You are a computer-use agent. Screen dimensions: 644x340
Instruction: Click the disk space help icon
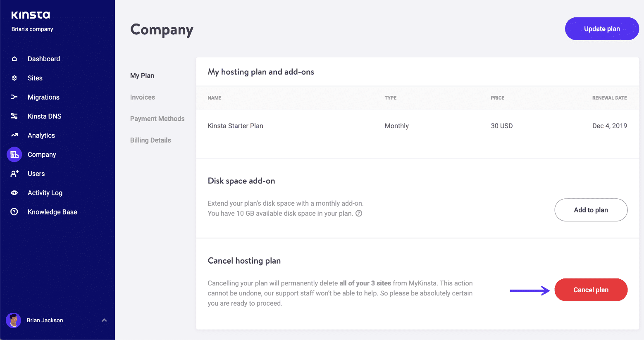coord(359,214)
